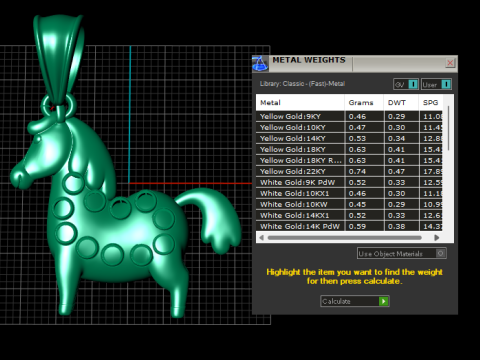Click the Metal Weights wizard hat icon

coord(260,63)
